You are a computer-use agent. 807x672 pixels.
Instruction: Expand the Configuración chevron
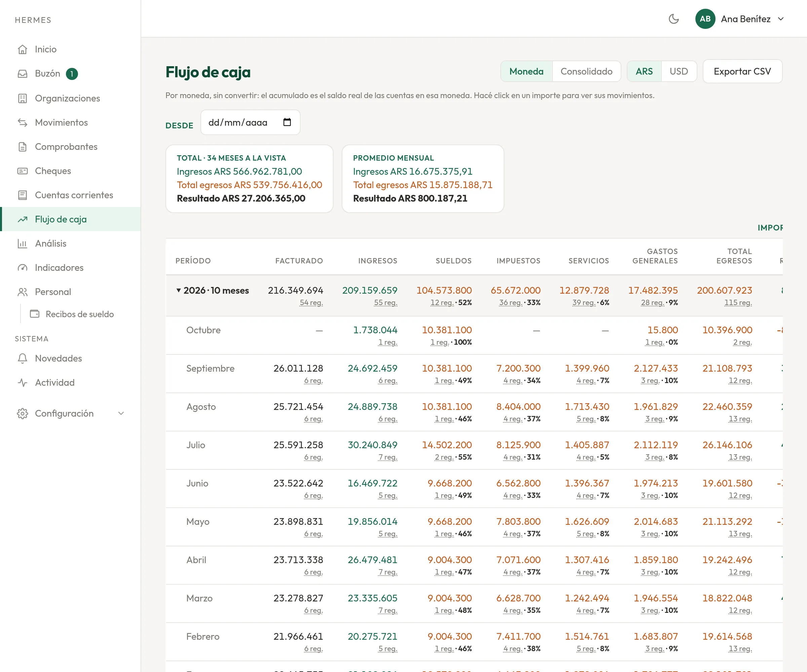coord(121,414)
